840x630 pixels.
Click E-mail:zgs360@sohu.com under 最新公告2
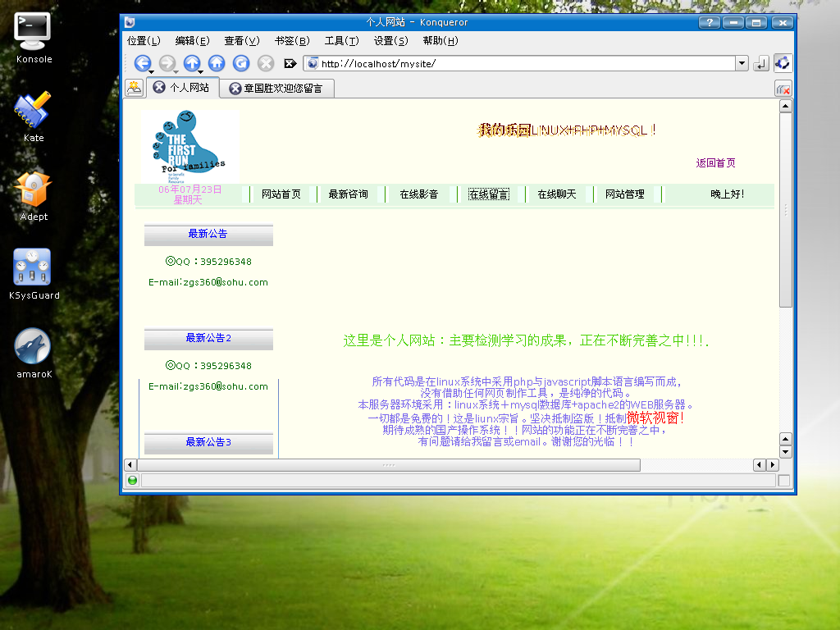coord(208,386)
